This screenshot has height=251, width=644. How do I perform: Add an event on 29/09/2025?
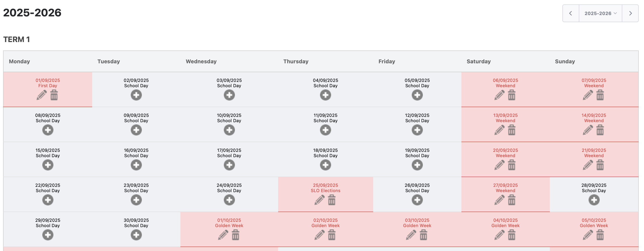(x=48, y=235)
